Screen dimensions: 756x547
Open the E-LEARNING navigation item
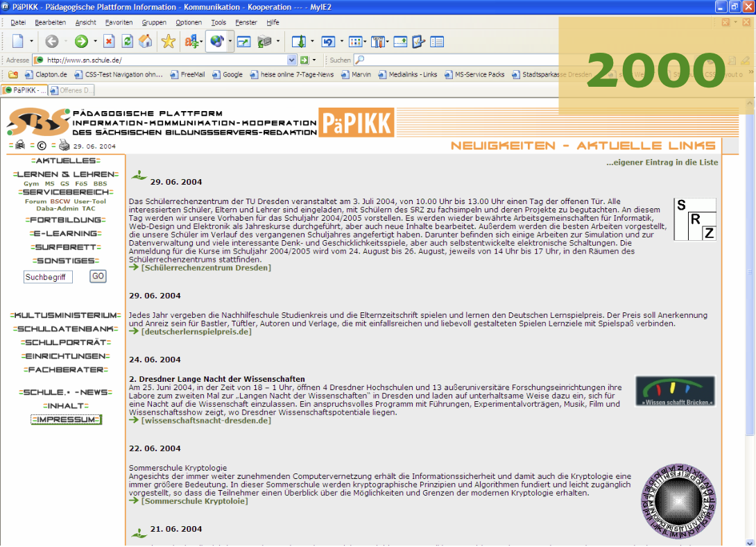pos(66,233)
